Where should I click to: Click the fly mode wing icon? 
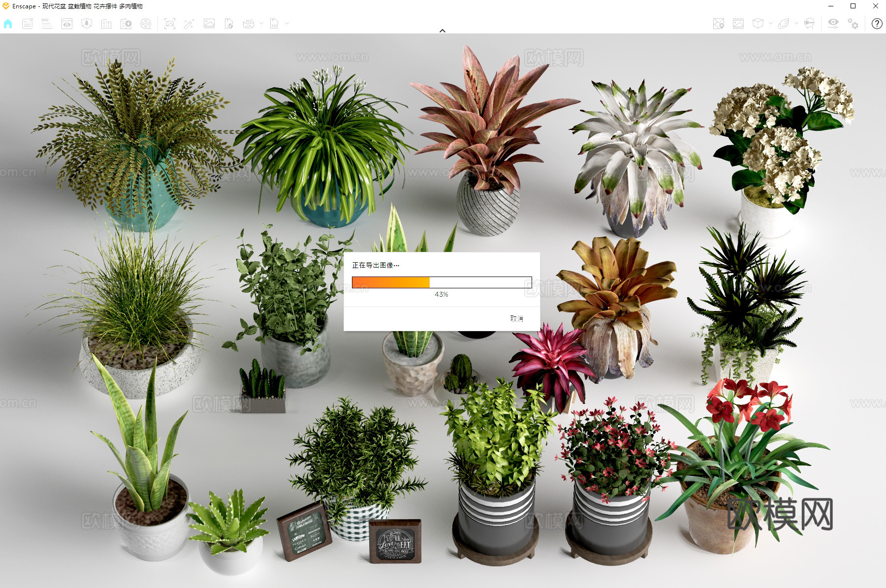pyautogui.click(x=784, y=24)
